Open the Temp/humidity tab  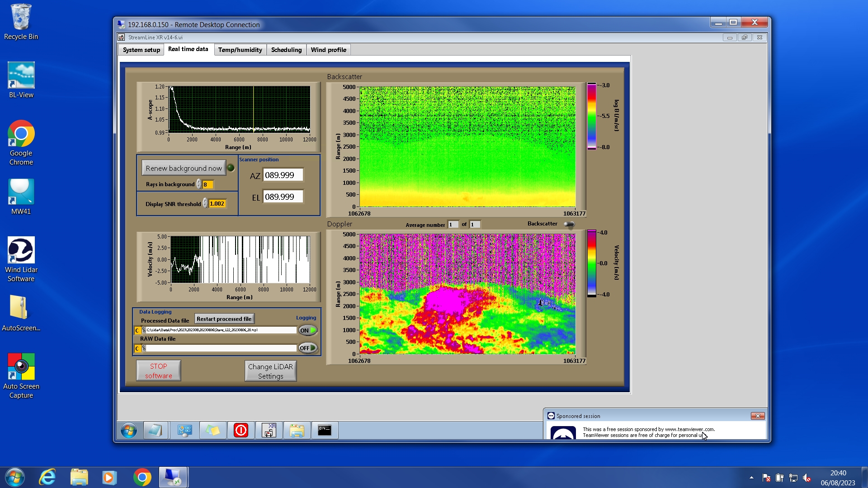[240, 50]
